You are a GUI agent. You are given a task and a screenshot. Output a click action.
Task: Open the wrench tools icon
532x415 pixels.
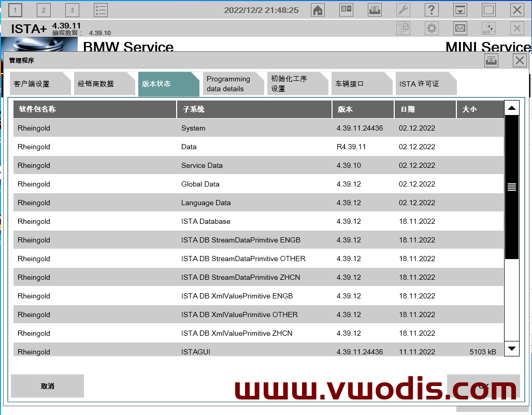pos(403,10)
